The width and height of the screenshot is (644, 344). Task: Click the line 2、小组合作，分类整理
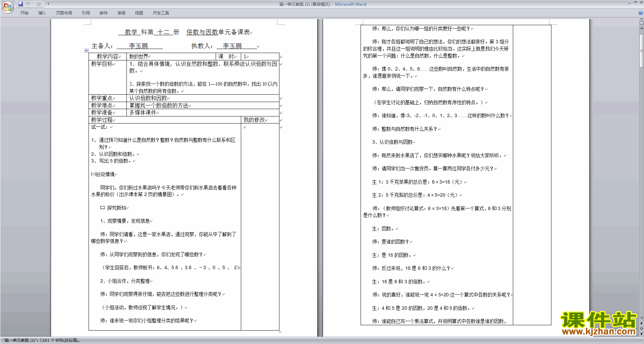point(125,281)
